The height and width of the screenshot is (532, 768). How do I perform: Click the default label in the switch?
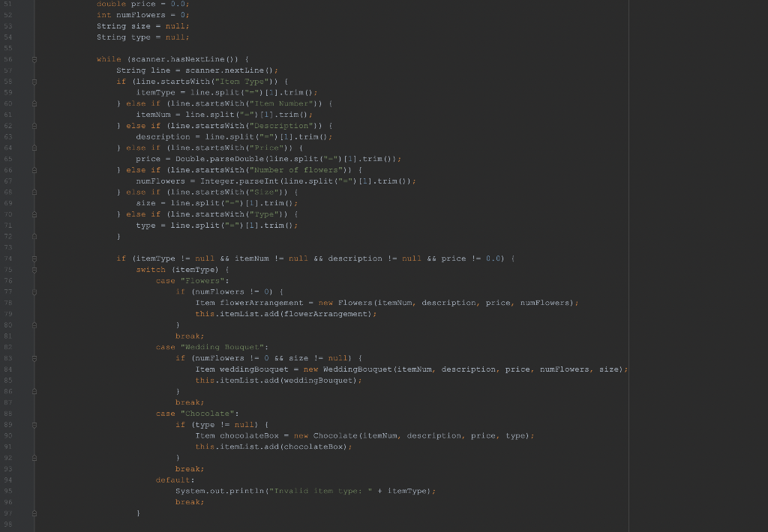tap(171, 480)
